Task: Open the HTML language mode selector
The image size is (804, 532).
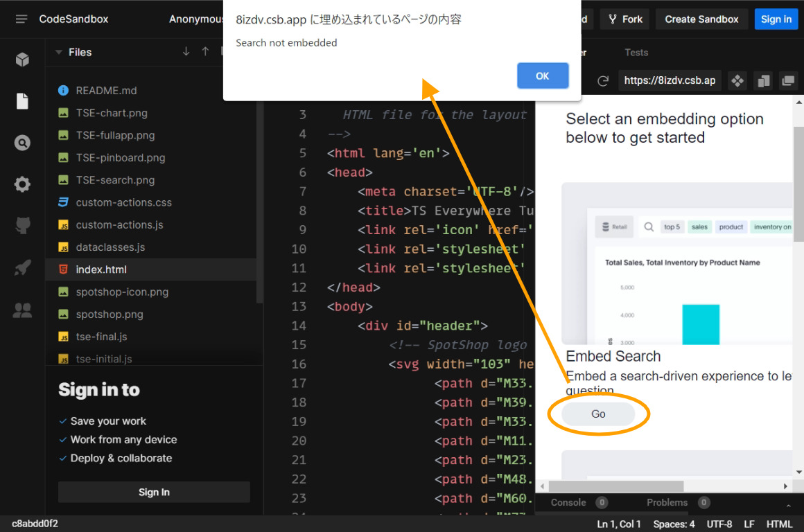Action: pyautogui.click(x=779, y=524)
